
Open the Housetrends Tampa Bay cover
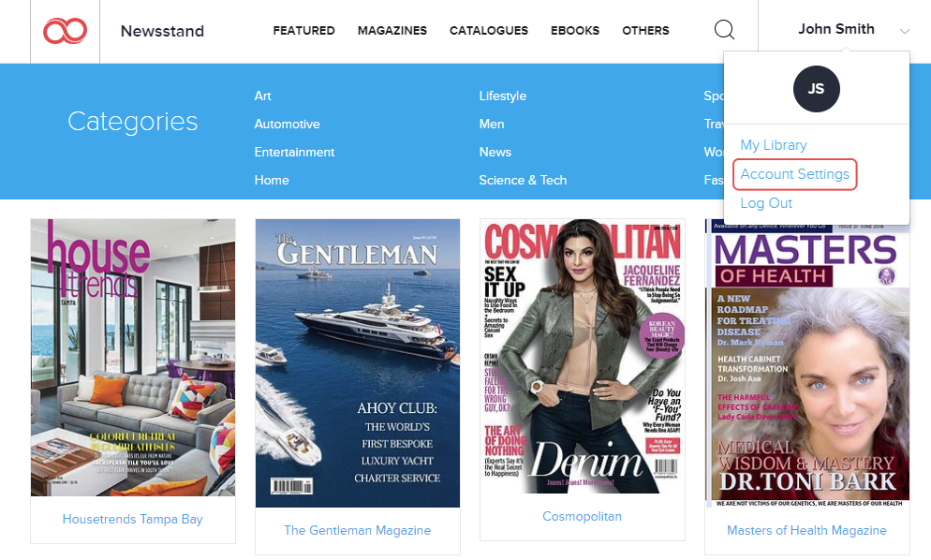click(x=133, y=357)
